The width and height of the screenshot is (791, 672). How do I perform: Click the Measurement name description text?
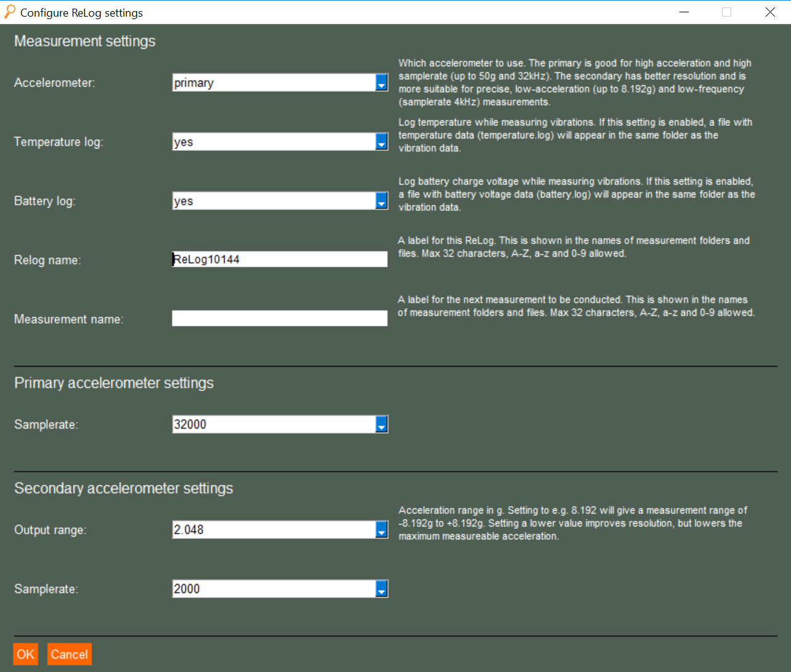[x=576, y=306]
